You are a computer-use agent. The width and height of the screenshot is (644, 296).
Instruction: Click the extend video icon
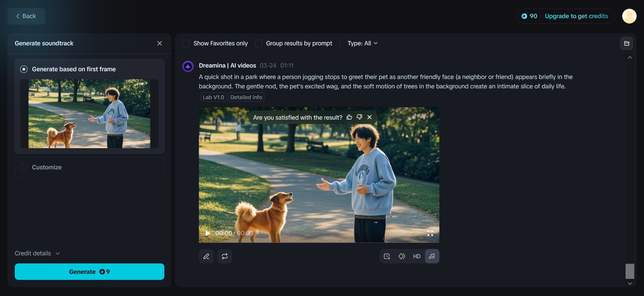tap(387, 256)
